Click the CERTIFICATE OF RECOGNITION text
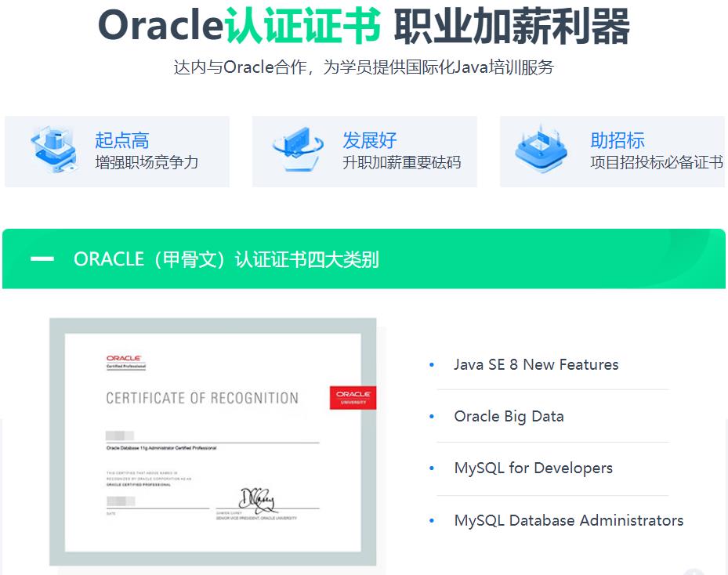The height and width of the screenshot is (575, 728). (202, 398)
